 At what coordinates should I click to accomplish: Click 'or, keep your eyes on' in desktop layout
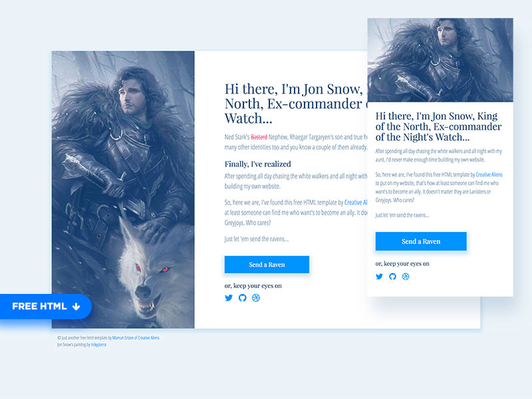click(x=253, y=286)
